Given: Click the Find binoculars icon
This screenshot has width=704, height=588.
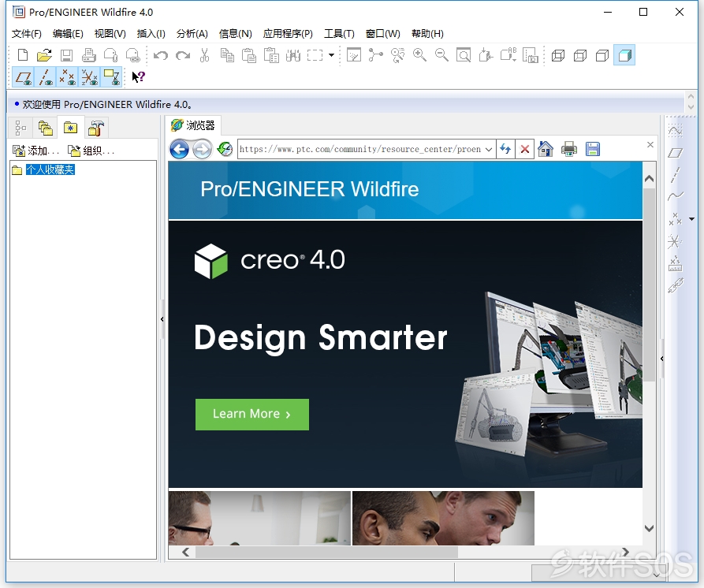Looking at the screenshot, I should click(293, 55).
